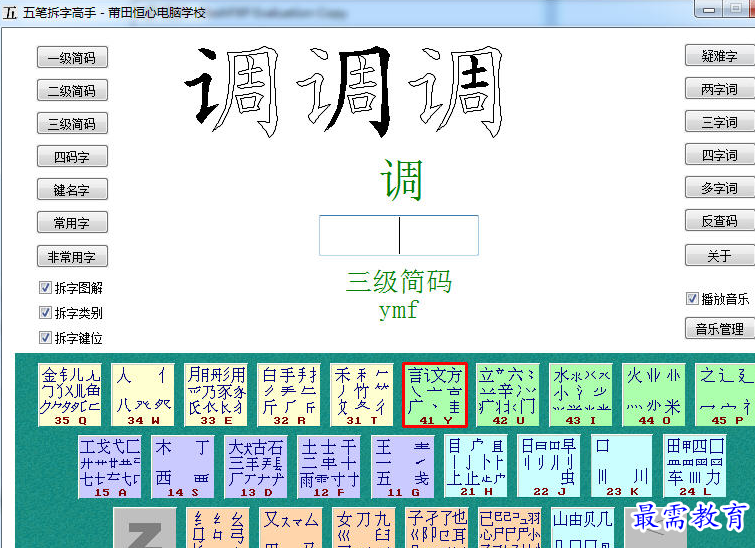Minimize the 五笔拆字高手 window
755x548 pixels.
(x=708, y=9)
